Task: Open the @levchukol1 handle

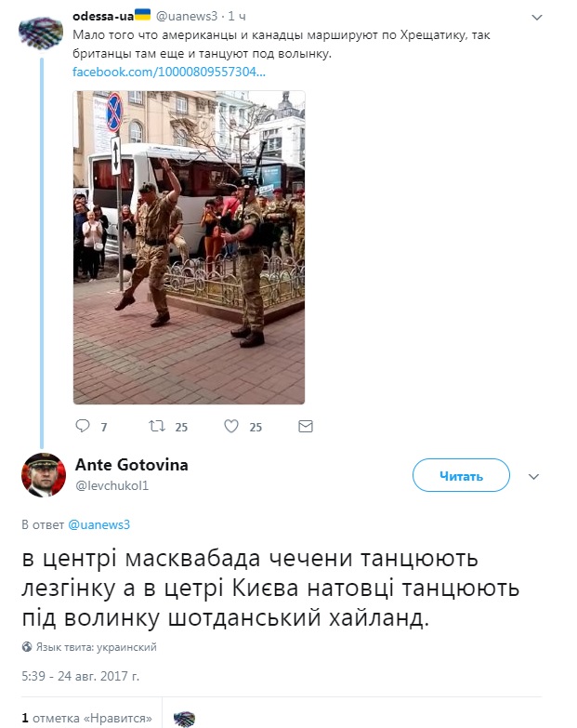Action: 111,485
